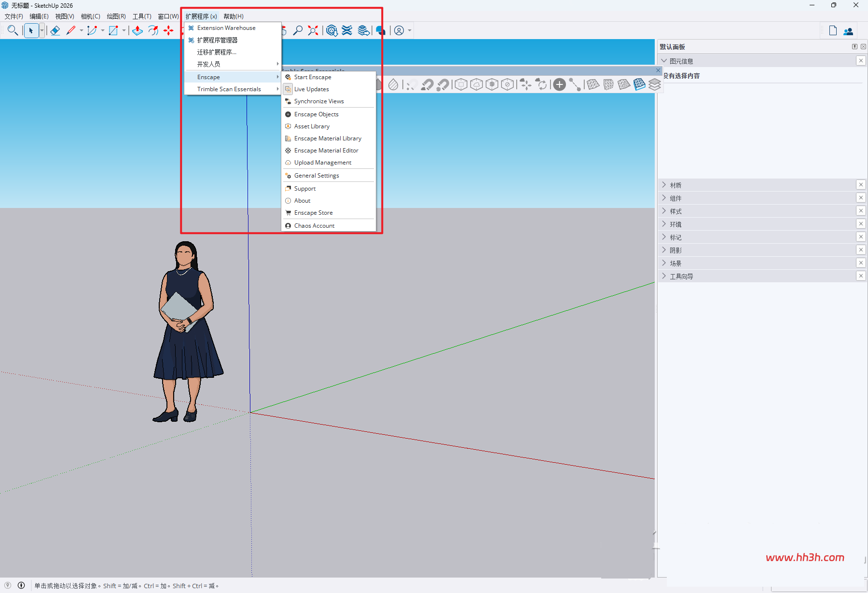Screen dimensions: 868x593
Task: Open 扩展程序管理器 menu entry
Action: tap(233, 40)
